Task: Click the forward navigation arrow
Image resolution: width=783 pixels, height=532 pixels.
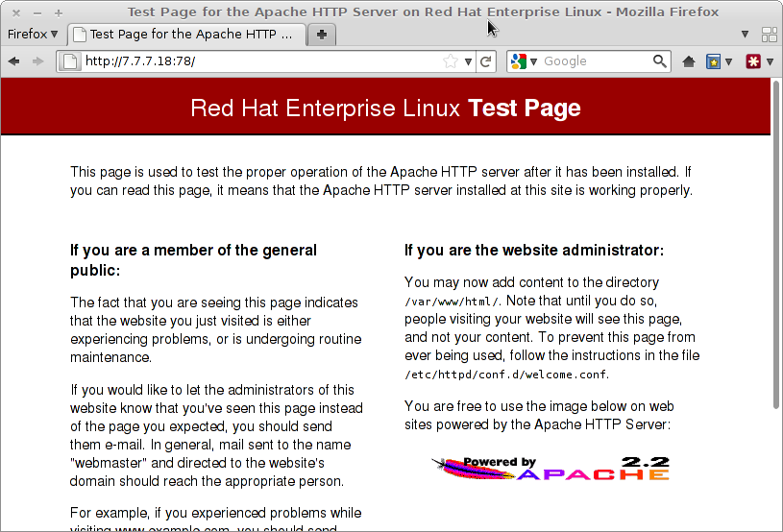Action: [37, 61]
